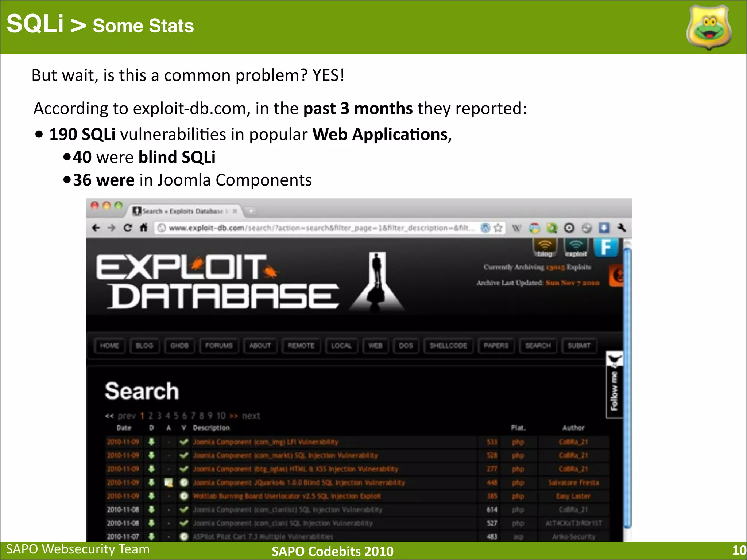
Task: Open Woltlab Burning Board Userlocator exploit entry
Action: click(x=287, y=496)
